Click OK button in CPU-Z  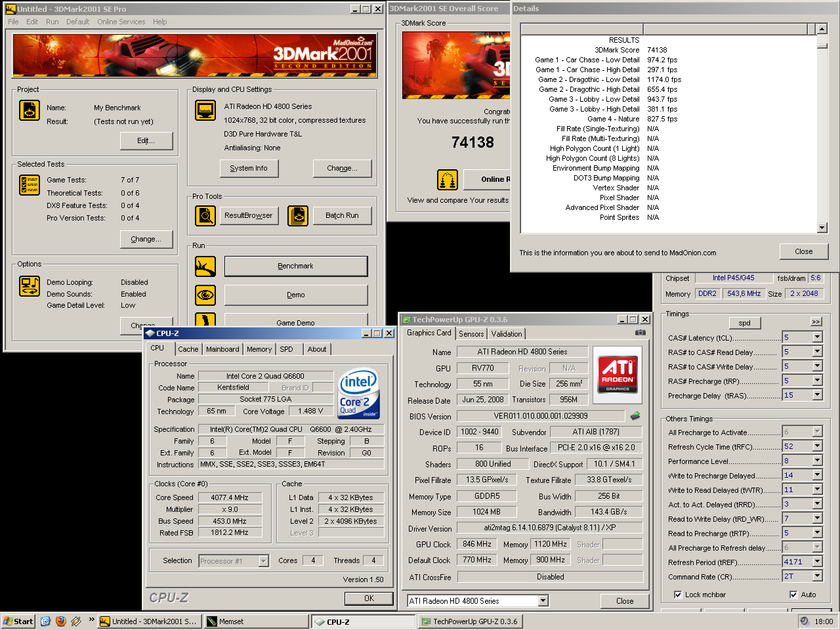[x=369, y=598]
